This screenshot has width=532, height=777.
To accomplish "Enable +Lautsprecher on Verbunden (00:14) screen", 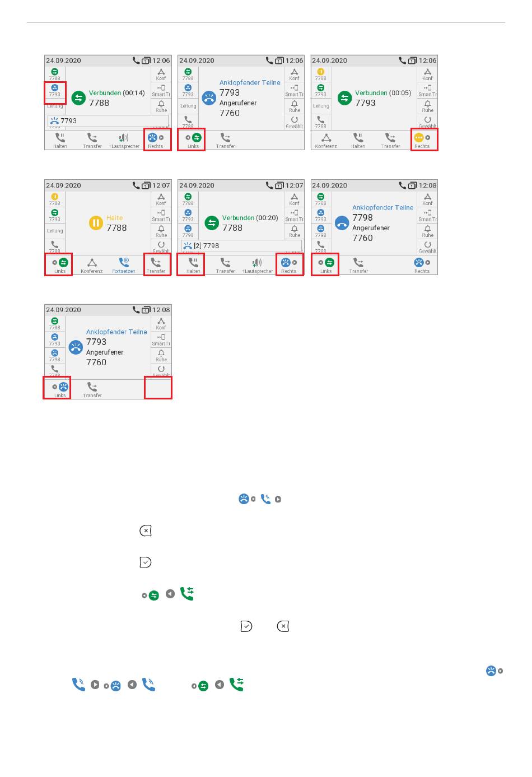I will (124, 140).
